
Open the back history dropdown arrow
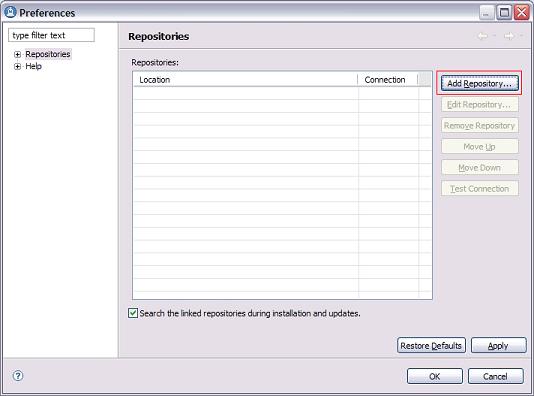[494, 35]
